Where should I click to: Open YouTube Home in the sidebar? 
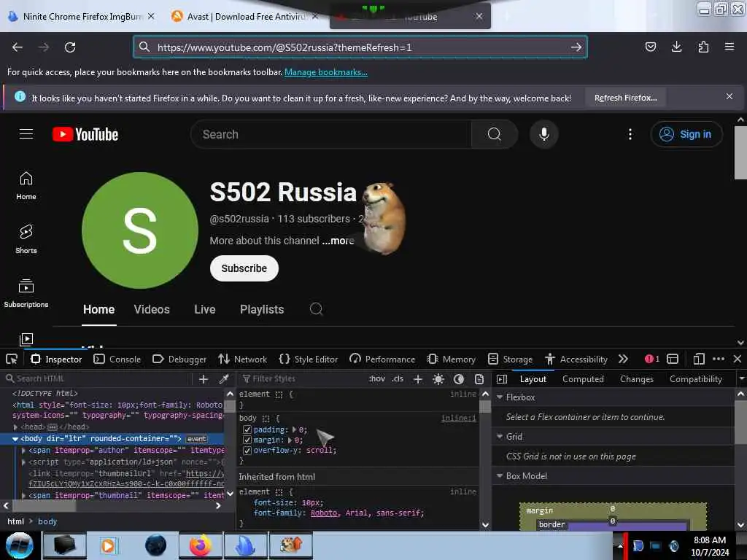(26, 186)
